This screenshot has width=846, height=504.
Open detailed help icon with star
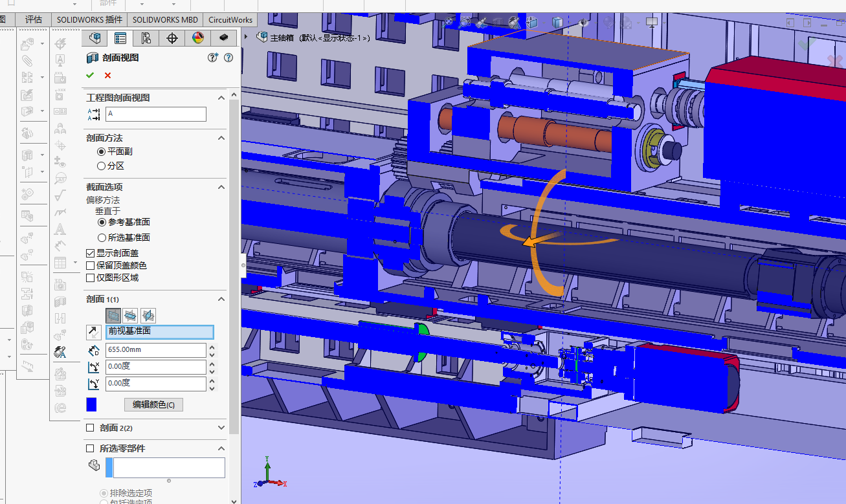pyautogui.click(x=212, y=58)
